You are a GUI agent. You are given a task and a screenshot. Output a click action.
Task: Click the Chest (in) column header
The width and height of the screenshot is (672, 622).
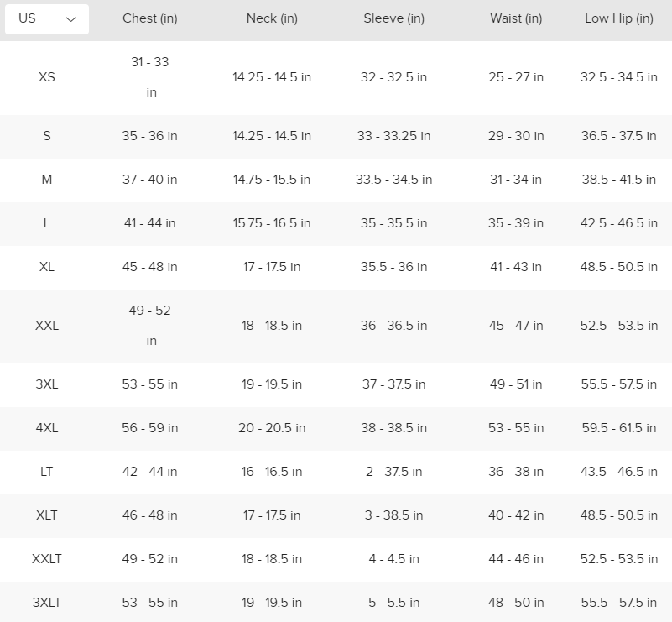click(150, 18)
